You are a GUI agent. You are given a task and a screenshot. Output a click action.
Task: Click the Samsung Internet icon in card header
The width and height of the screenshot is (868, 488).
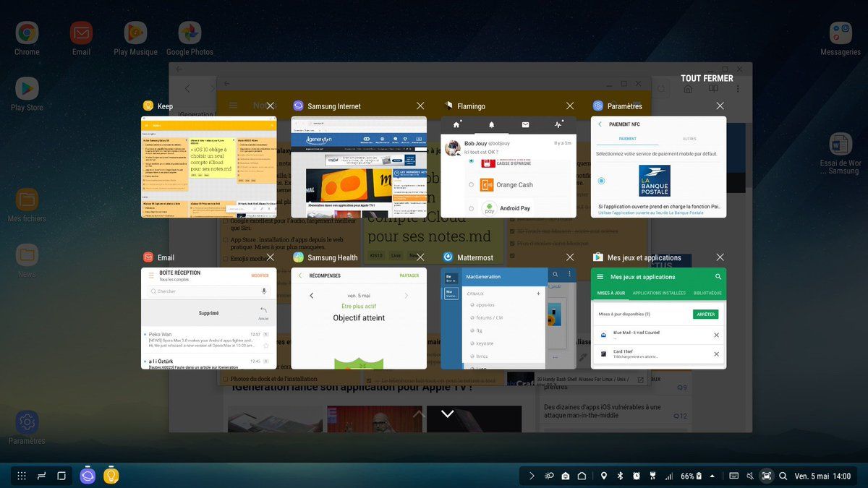click(298, 106)
